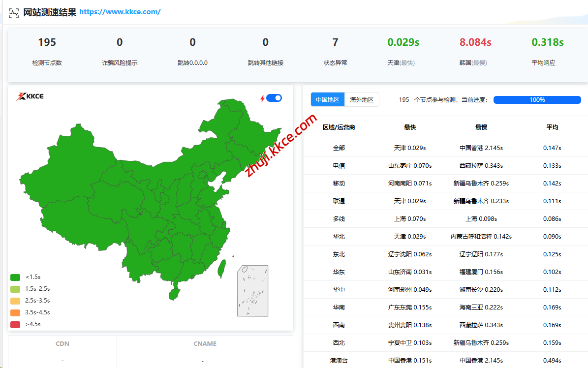This screenshot has width=588, height=368.
Task: Open the https://www.kkce.com/ link
Action: pos(122,12)
